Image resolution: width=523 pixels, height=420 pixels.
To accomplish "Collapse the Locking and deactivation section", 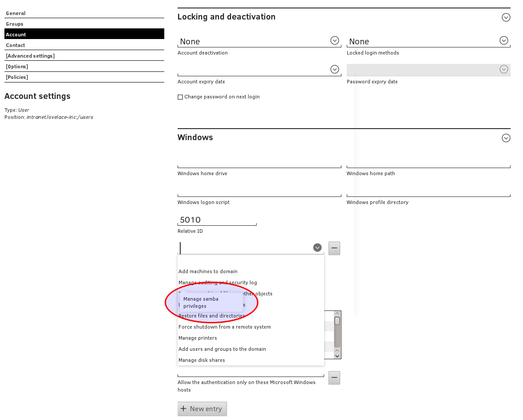I will tap(506, 17).
